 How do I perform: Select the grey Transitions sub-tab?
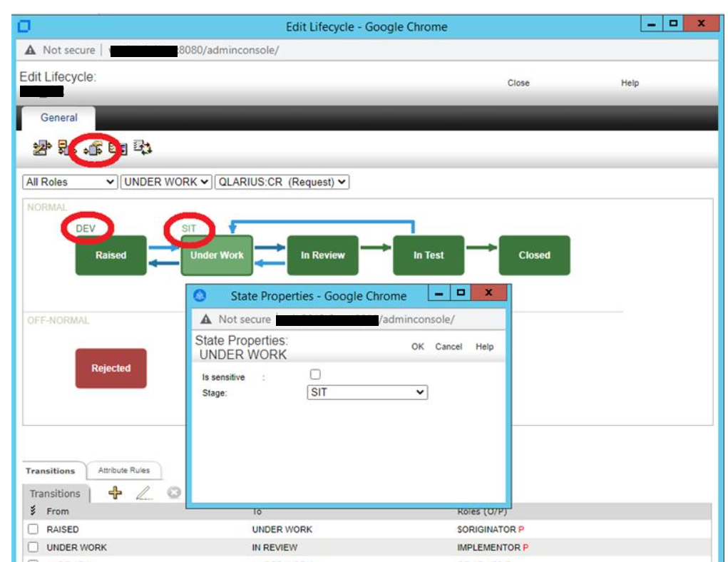pos(55,494)
